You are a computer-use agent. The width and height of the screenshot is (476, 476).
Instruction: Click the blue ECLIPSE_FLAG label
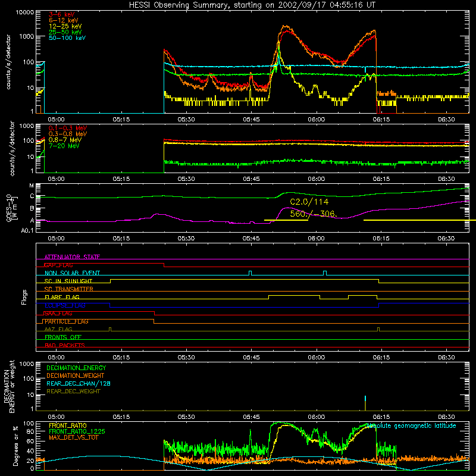[65, 305]
